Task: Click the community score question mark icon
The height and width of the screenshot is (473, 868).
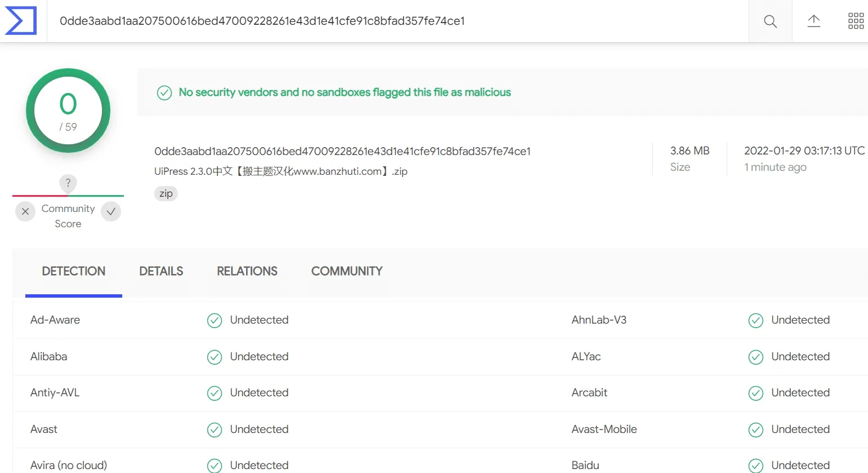Action: (x=68, y=183)
